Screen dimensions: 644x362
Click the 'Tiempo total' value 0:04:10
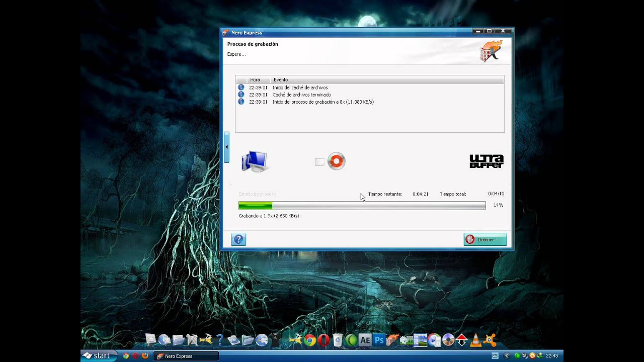pyautogui.click(x=496, y=194)
